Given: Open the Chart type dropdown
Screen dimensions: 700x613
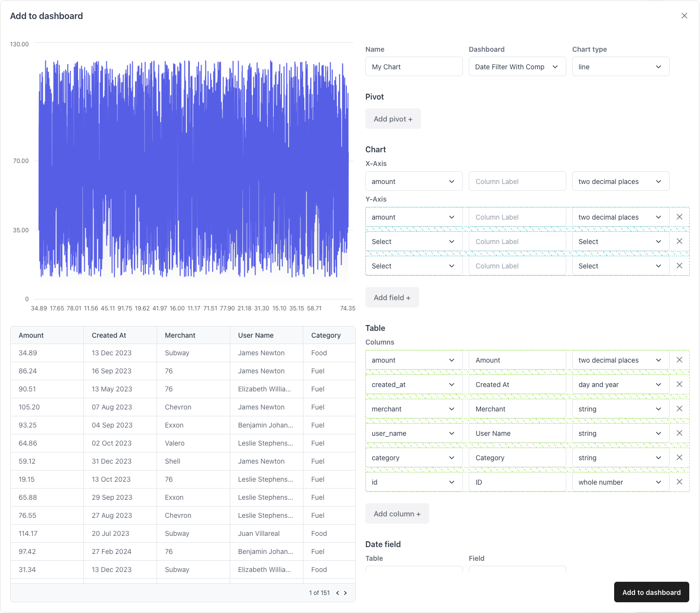Looking at the screenshot, I should (x=620, y=67).
